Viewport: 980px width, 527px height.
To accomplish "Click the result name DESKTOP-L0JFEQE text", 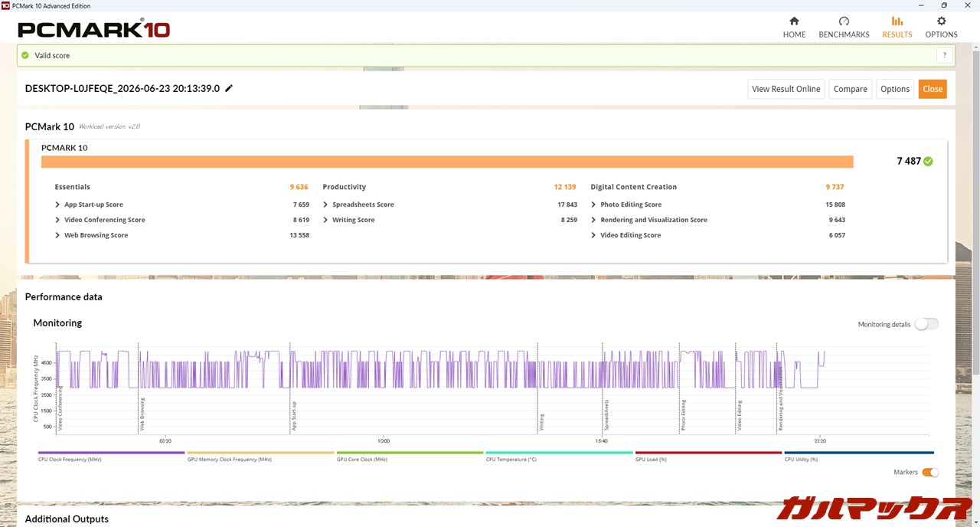I will tap(122, 88).
